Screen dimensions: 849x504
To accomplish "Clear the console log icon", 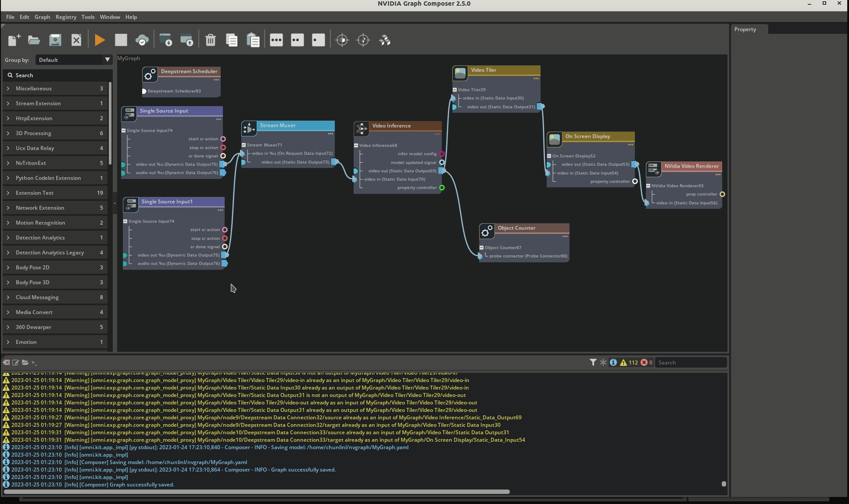I will 6,362.
